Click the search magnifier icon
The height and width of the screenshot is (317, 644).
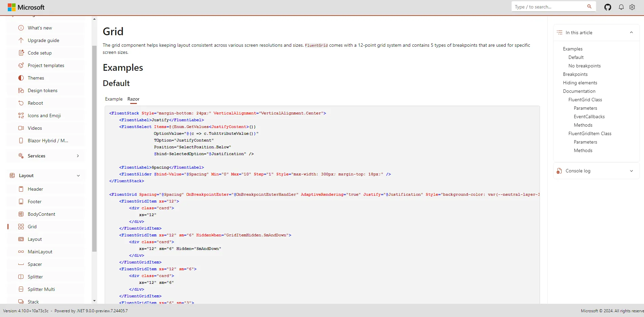pos(589,6)
